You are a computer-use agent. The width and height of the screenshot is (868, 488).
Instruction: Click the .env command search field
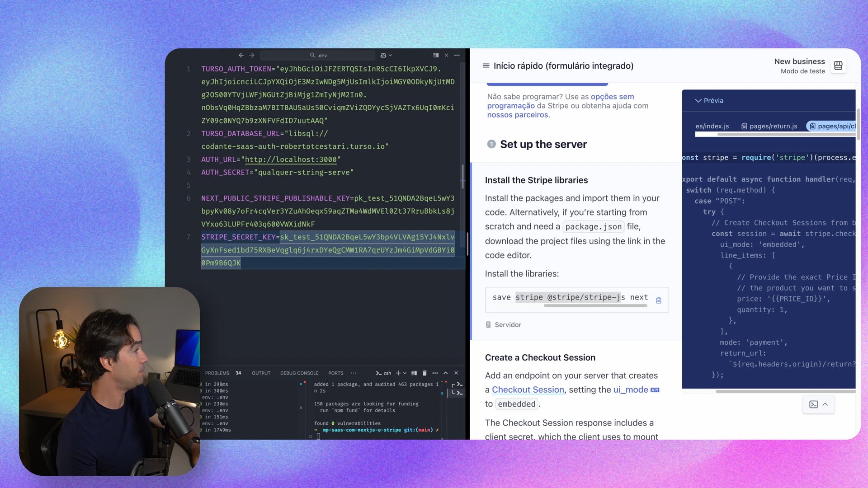tap(318, 55)
